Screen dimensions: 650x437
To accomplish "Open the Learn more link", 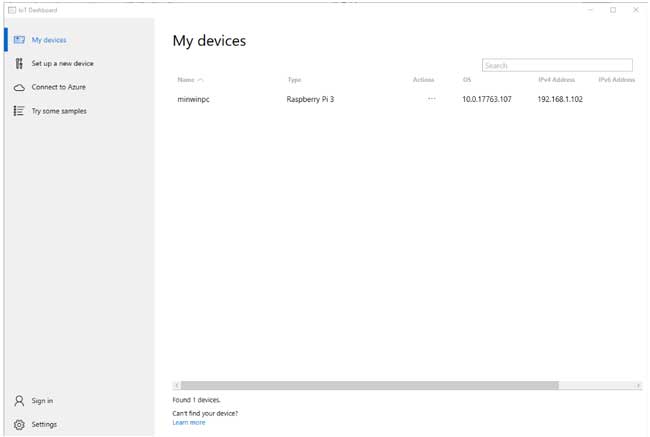I will click(x=188, y=423).
